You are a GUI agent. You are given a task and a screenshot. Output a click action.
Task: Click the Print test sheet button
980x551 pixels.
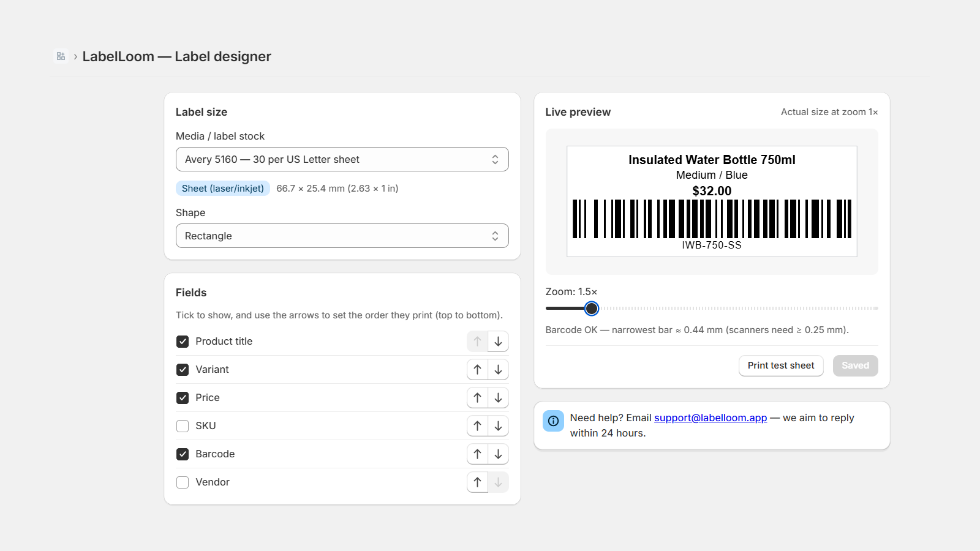pos(781,365)
